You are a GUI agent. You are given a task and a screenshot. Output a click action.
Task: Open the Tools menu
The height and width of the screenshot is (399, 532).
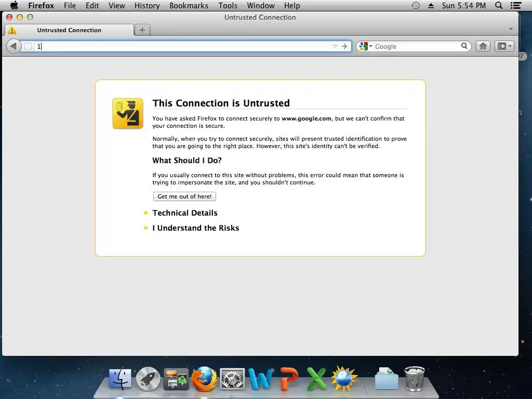pos(228,5)
